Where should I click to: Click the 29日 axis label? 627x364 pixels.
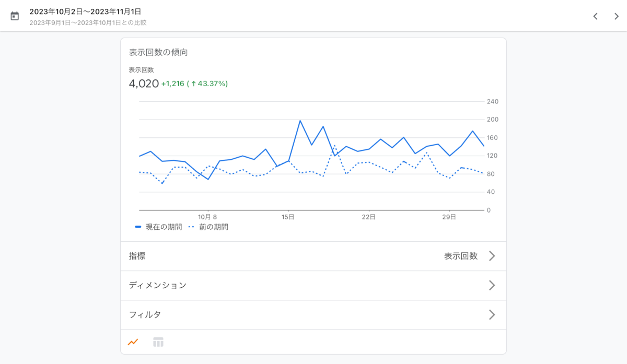click(449, 217)
